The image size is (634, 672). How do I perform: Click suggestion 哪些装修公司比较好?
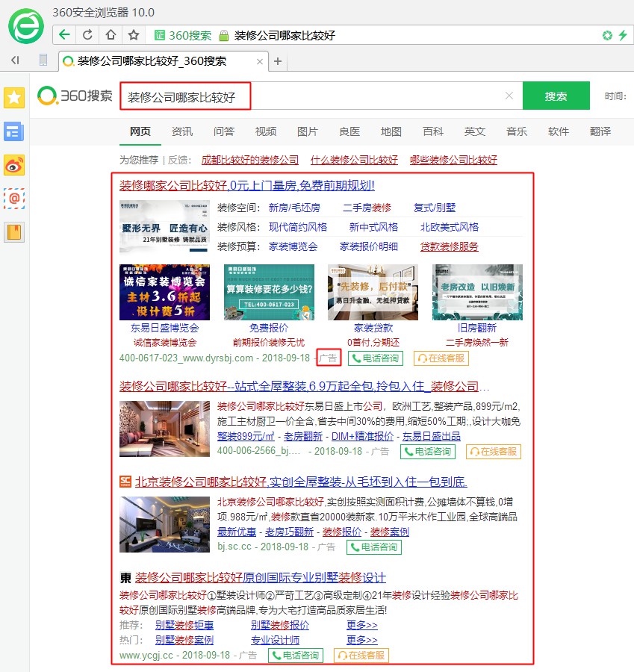point(453,161)
